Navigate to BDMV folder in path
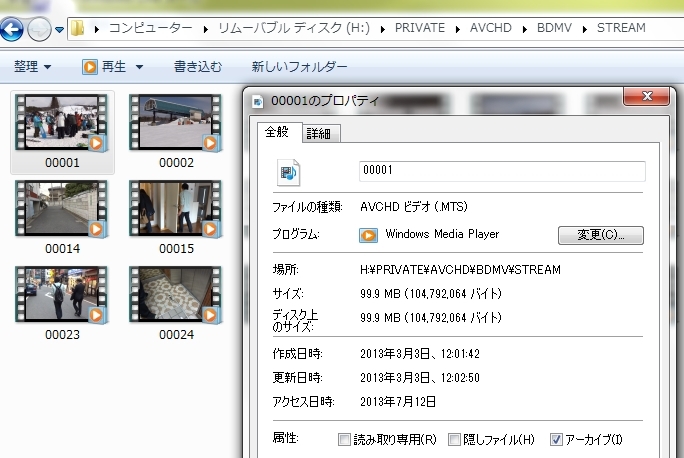 [554, 28]
